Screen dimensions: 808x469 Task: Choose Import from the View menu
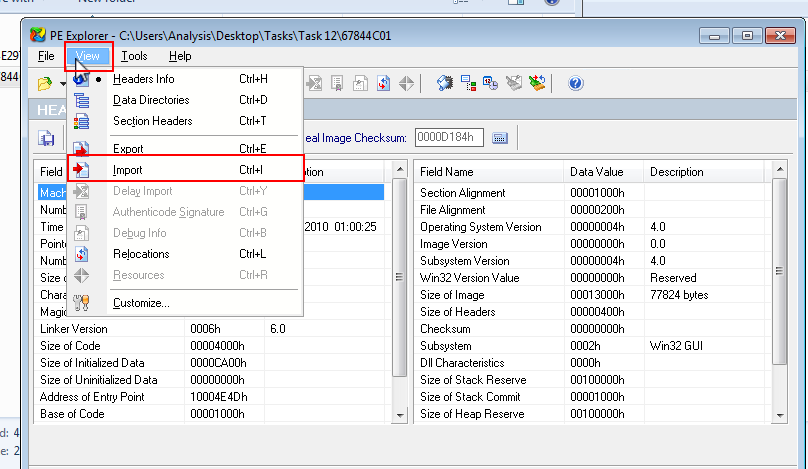pyautogui.click(x=127, y=170)
